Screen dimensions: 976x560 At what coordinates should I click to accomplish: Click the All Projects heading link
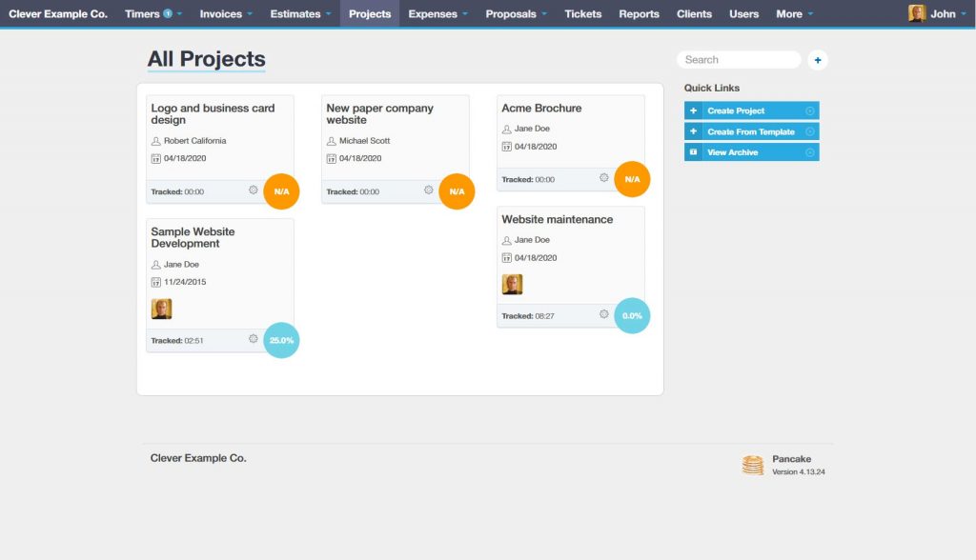(206, 59)
